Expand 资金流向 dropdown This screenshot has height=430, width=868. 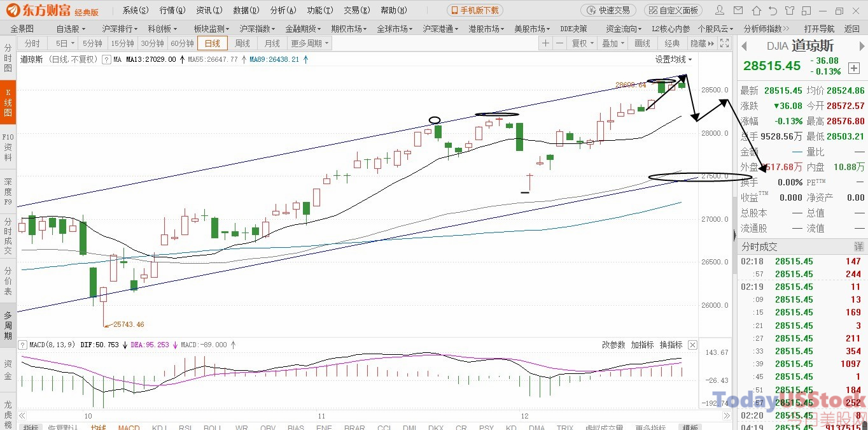point(625,29)
